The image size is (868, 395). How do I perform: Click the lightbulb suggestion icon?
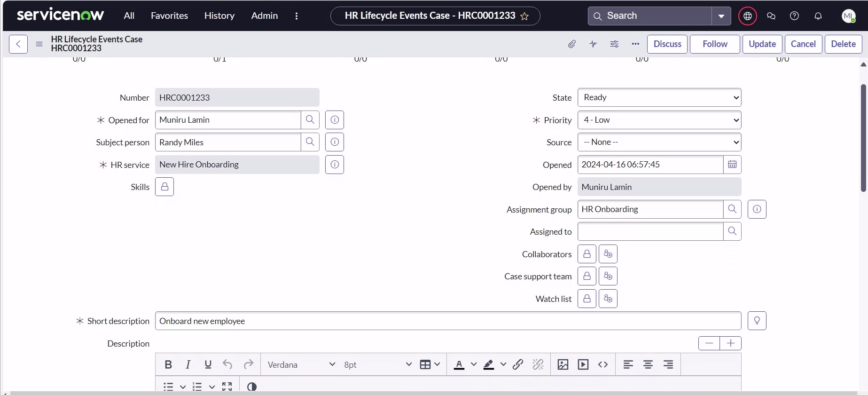click(757, 321)
